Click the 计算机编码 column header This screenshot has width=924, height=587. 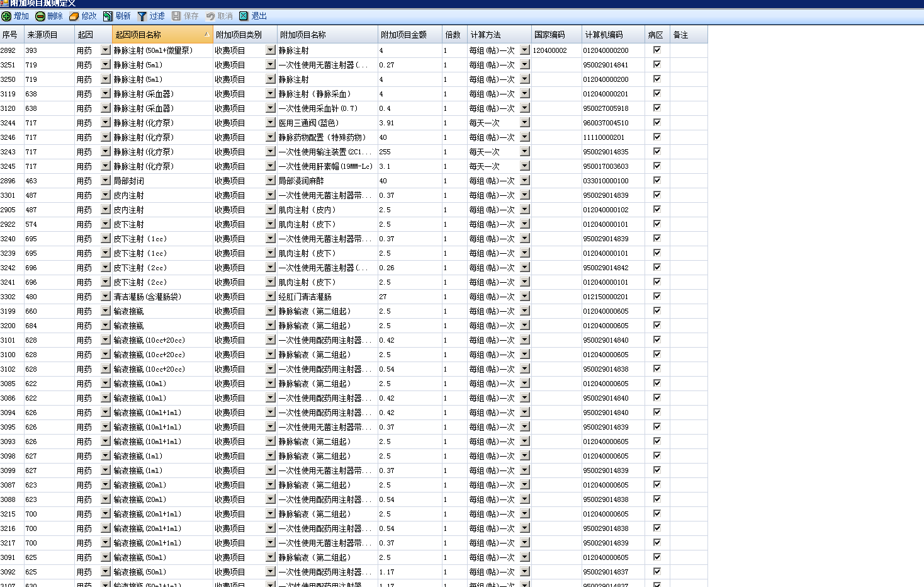[x=614, y=35]
